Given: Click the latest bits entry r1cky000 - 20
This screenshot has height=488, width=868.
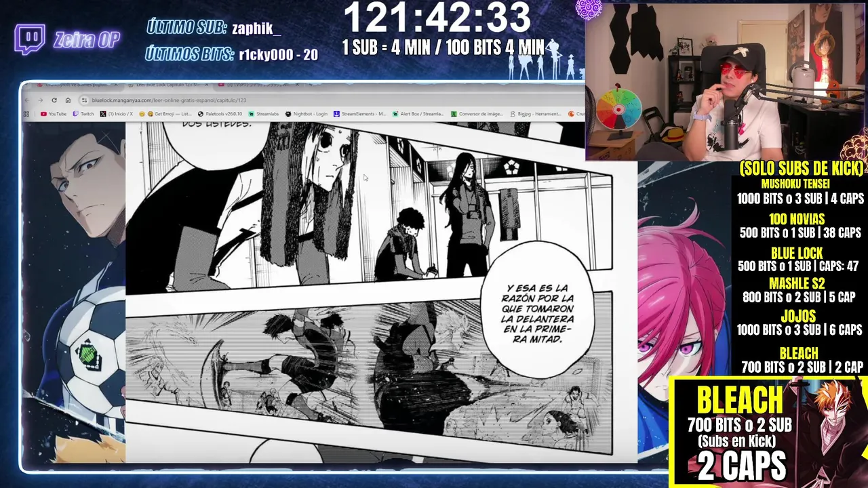Looking at the screenshot, I should tap(278, 56).
